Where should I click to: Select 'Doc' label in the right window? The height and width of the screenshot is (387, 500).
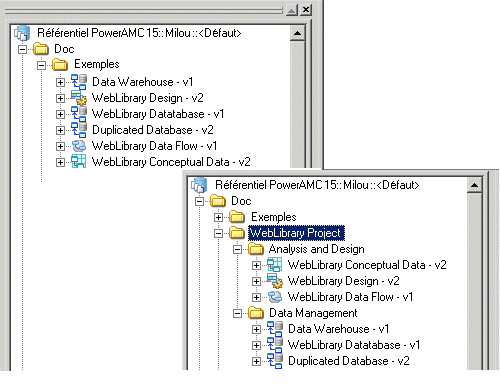(x=241, y=201)
